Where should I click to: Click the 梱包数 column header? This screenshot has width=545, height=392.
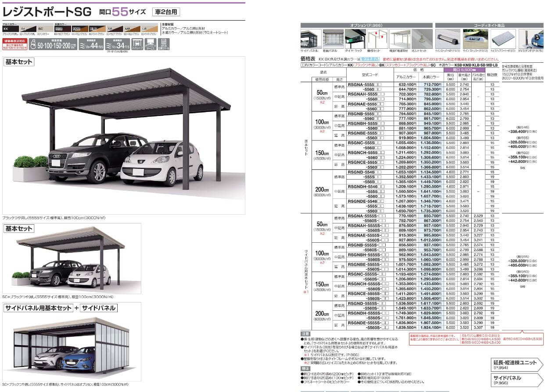pyautogui.click(x=492, y=75)
